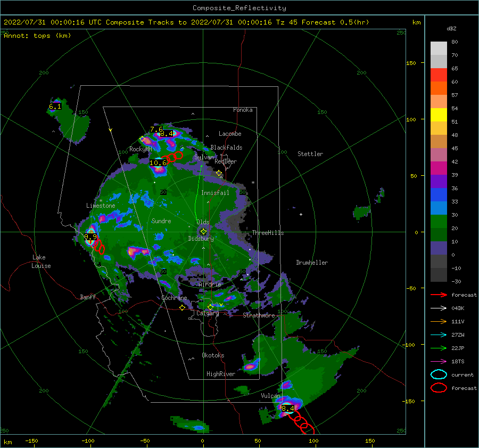Click the green track line near Innisfail

(197, 193)
